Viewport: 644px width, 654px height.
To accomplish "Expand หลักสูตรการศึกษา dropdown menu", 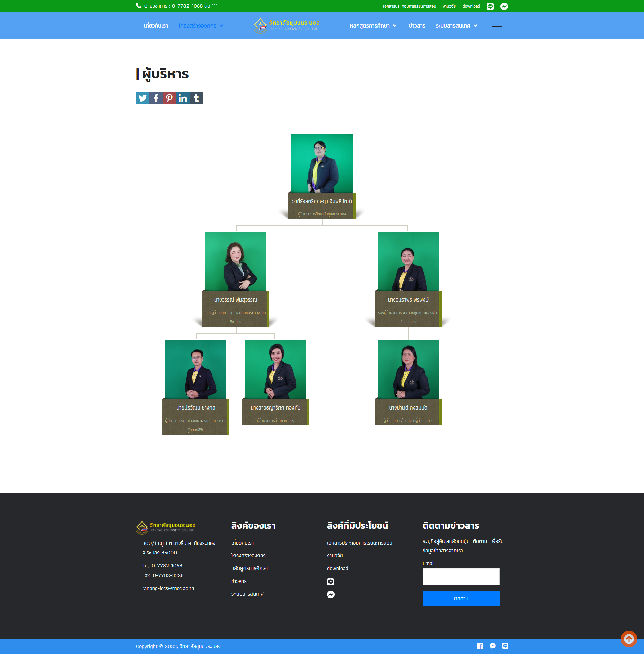I will click(x=373, y=26).
